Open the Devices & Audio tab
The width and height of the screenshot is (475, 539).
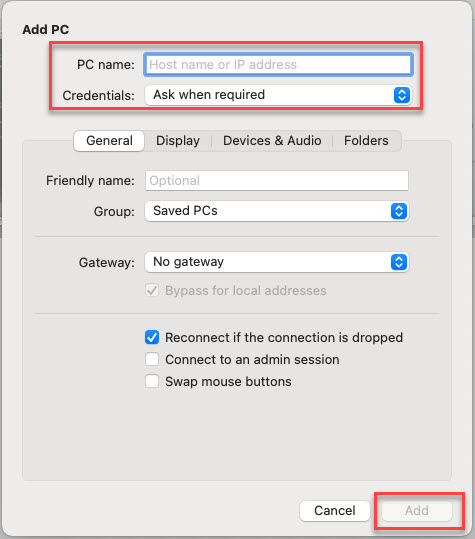(272, 141)
